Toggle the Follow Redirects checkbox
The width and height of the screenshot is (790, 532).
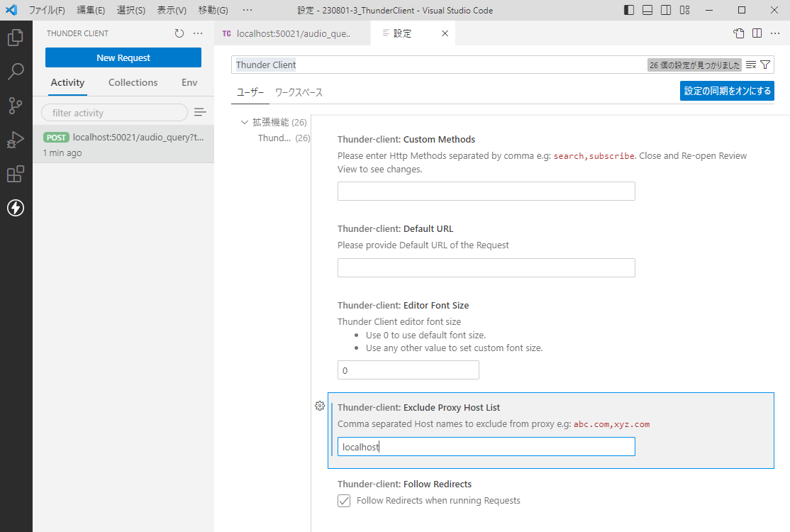(344, 501)
